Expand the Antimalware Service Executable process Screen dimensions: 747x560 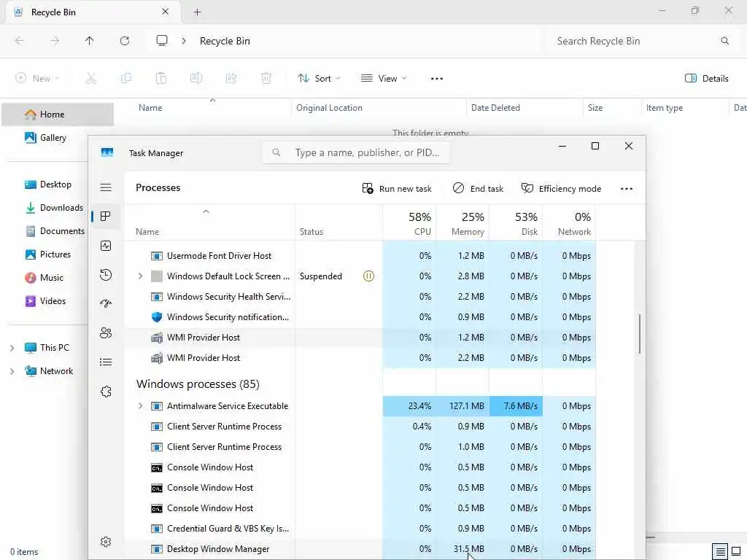140,406
